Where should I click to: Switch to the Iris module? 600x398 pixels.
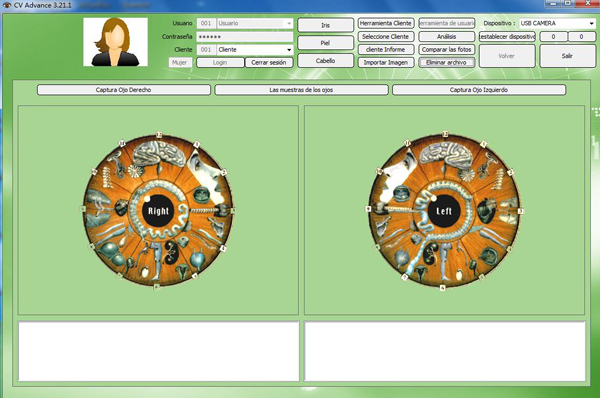pos(325,25)
